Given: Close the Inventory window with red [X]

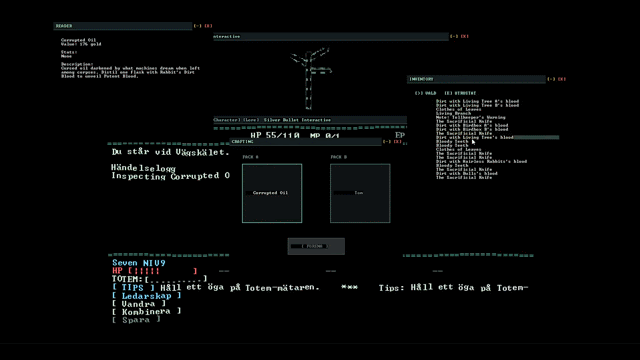Looking at the screenshot, I should [562, 79].
